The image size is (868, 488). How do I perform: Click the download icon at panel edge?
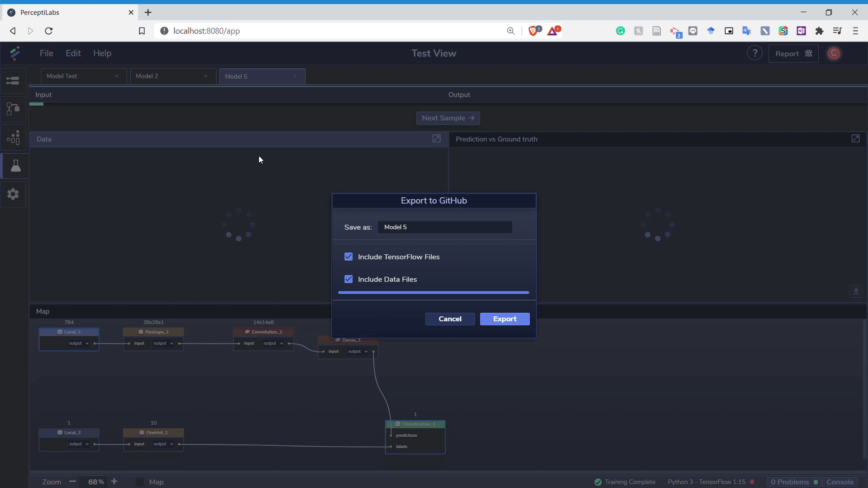pos(856,291)
